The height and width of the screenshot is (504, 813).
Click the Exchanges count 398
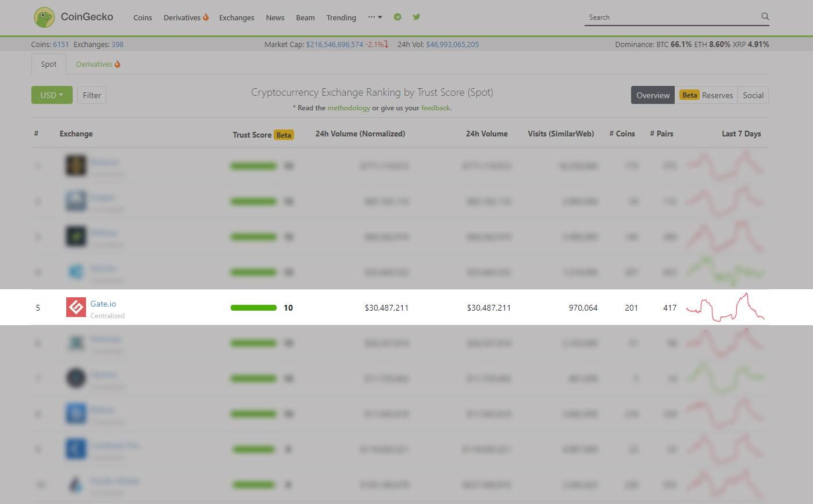117,44
